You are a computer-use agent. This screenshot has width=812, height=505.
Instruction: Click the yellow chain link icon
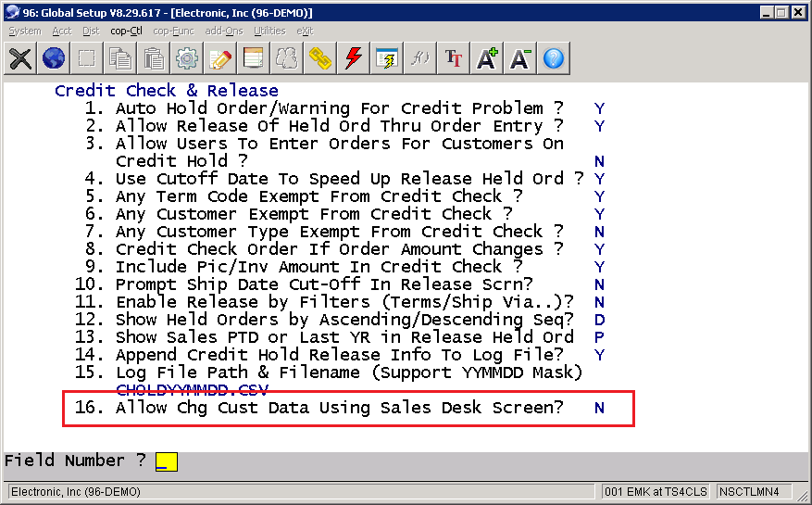tap(319, 58)
